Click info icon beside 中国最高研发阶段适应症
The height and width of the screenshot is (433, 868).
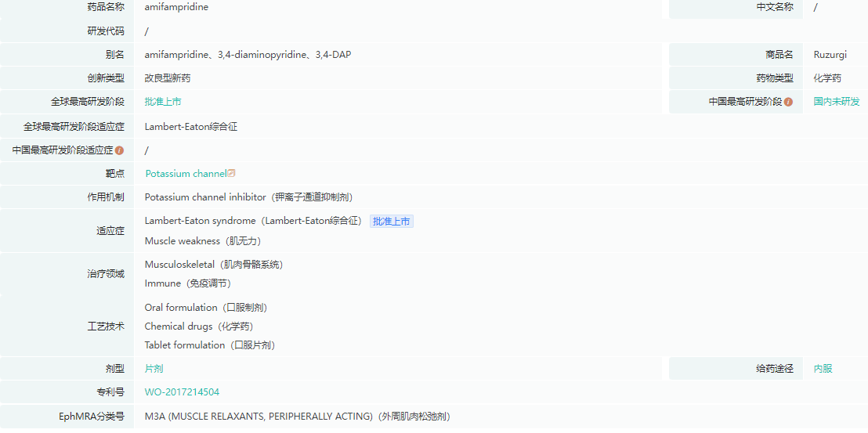click(x=120, y=150)
